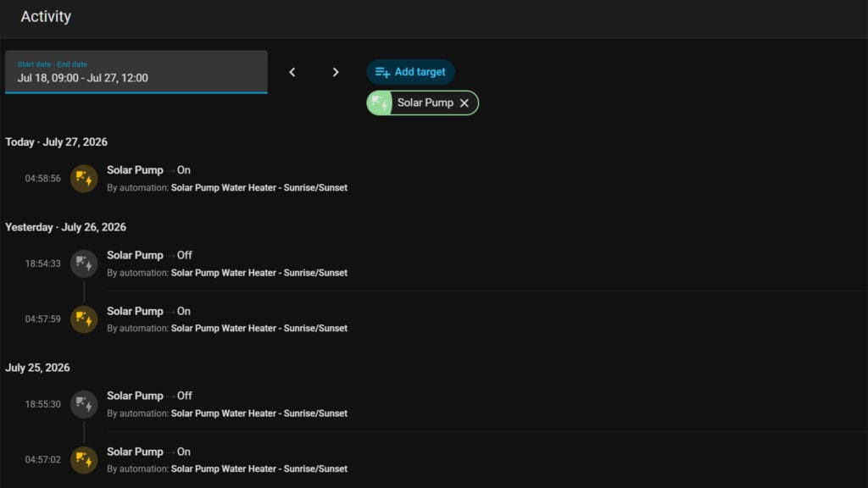Image resolution: width=868 pixels, height=488 pixels.
Task: Click the 18:54:33 timestamp
Action: [x=42, y=263]
